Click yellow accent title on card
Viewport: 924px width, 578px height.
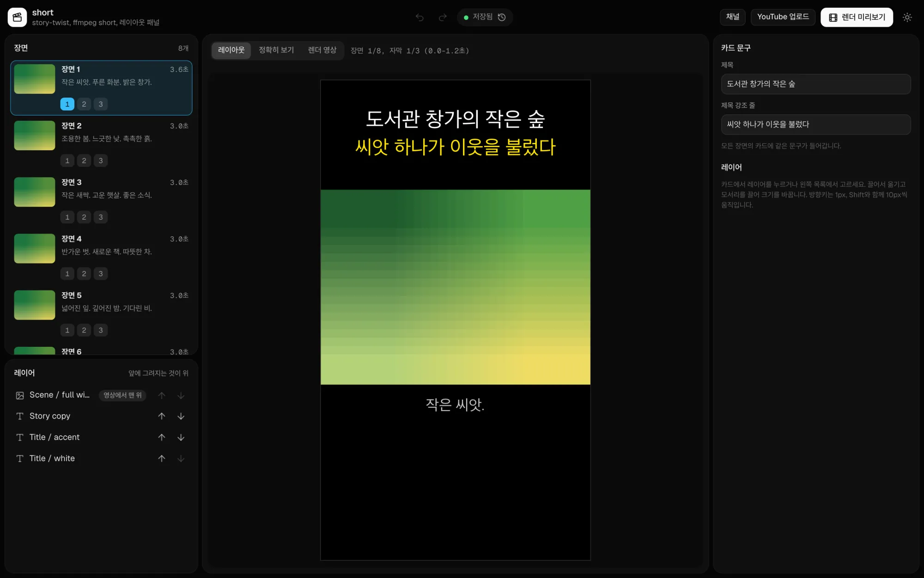(x=455, y=147)
